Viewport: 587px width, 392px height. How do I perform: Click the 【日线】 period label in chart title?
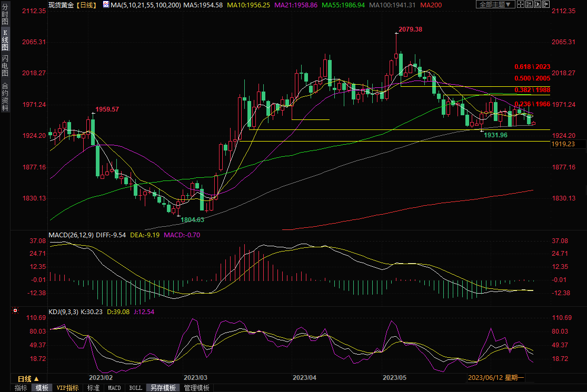[85, 5]
